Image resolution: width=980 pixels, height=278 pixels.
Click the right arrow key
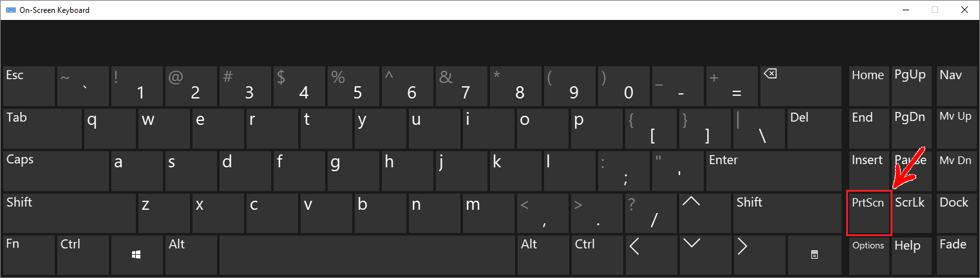pos(760,255)
